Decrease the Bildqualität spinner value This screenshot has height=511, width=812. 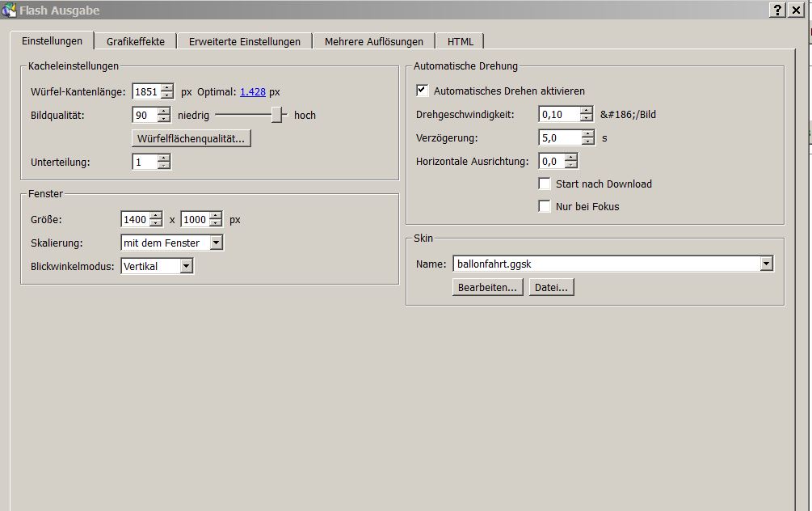coord(164,119)
